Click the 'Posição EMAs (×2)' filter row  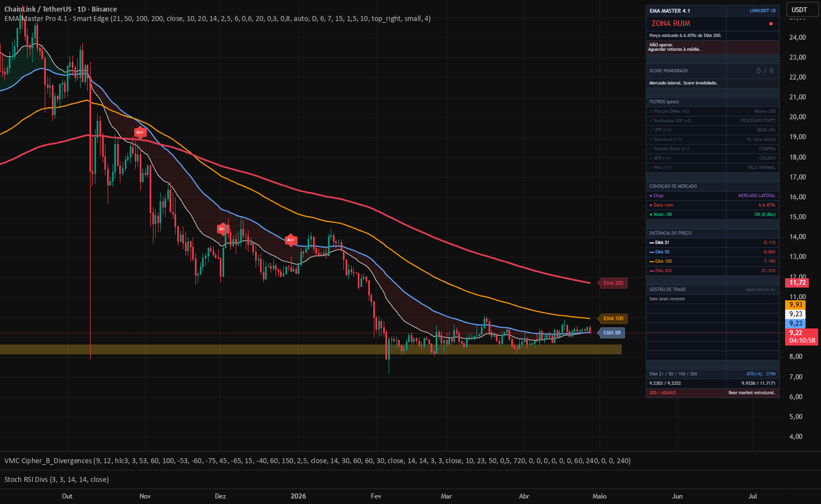pos(712,111)
